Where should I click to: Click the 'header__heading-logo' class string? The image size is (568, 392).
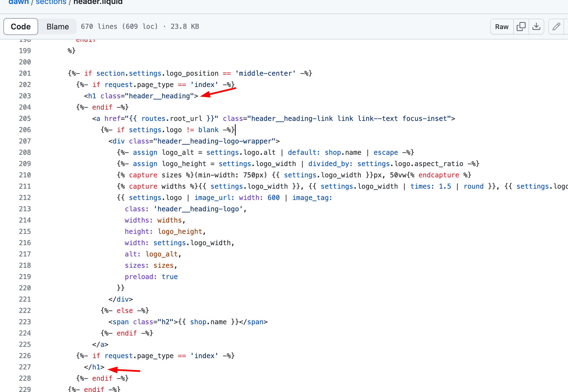pyautogui.click(x=198, y=209)
